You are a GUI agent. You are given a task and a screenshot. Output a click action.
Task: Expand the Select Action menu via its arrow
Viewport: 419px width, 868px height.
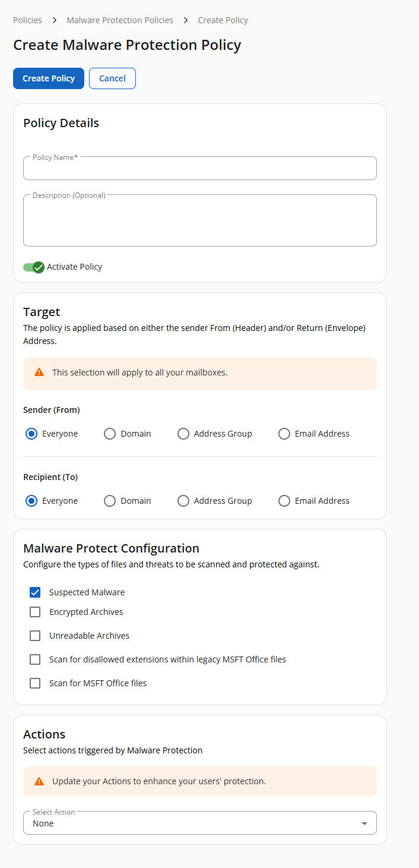pos(364,823)
